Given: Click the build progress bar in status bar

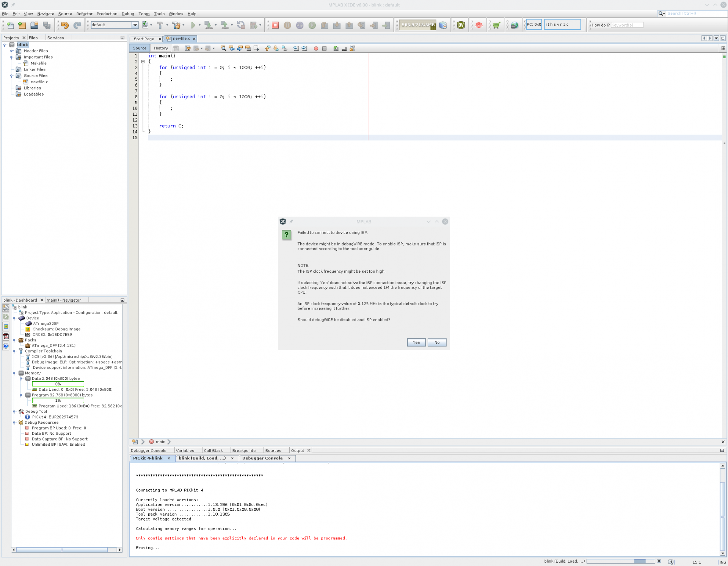Looking at the screenshot, I should tap(620, 561).
